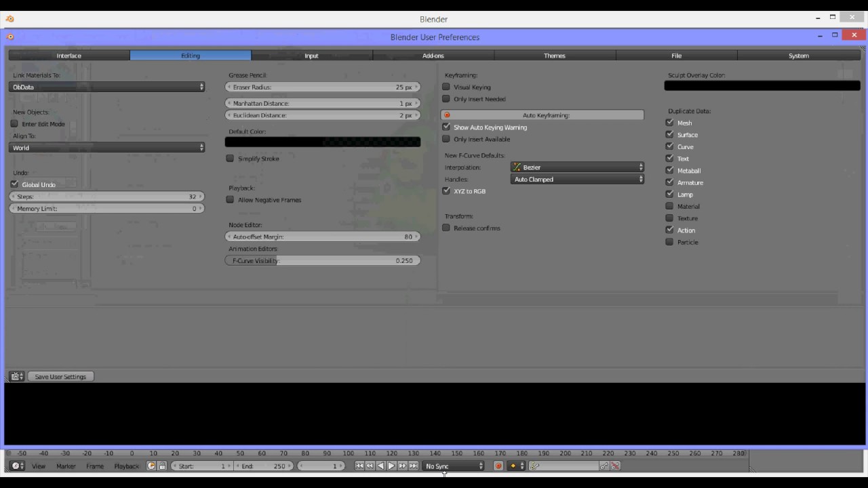Play the animation in reverse
868x488 pixels.
381,466
